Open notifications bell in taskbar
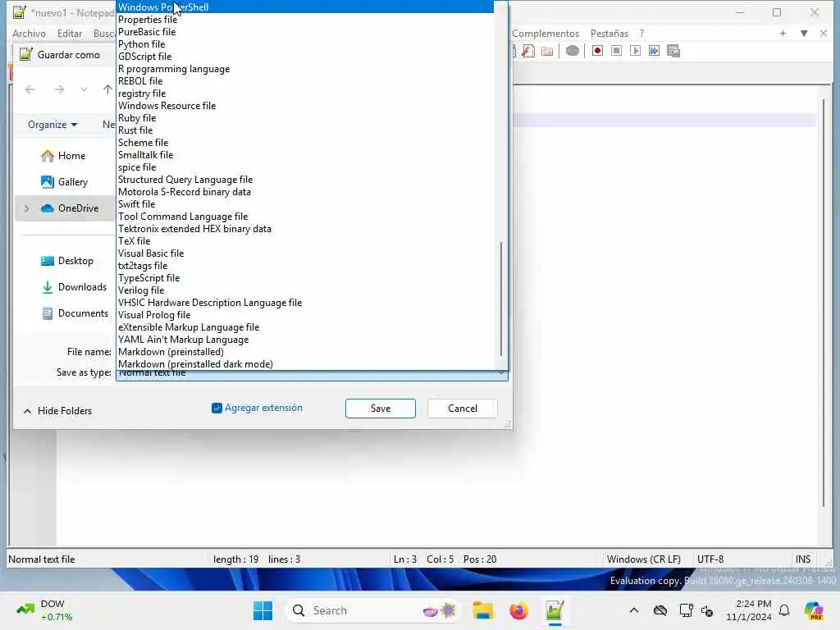Viewport: 840px width, 630px height. 784,610
